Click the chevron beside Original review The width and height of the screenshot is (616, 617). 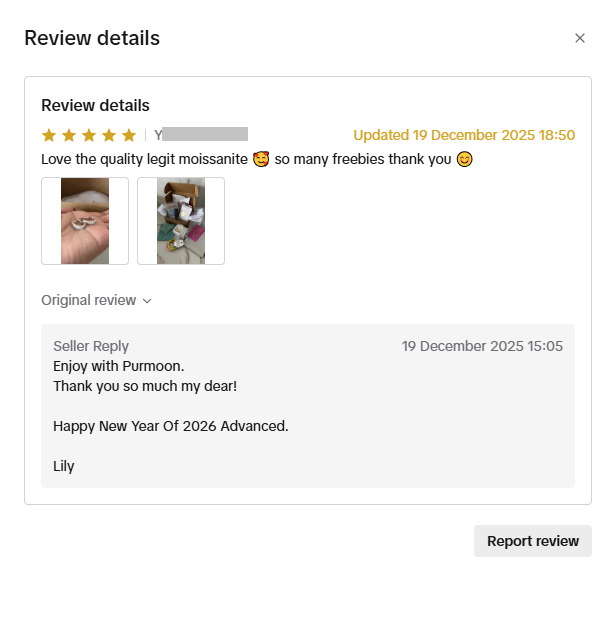pyautogui.click(x=147, y=301)
